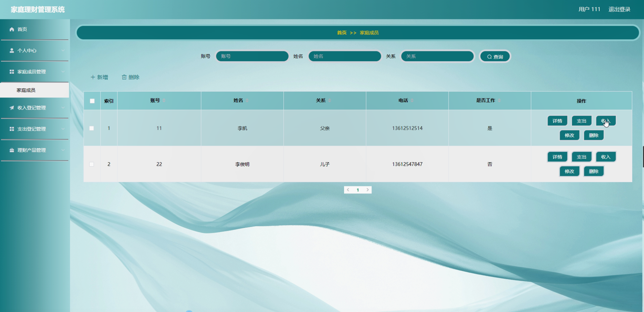The width and height of the screenshot is (644, 312).
Task: Select the checkbox for row 李凯
Action: 92,128
